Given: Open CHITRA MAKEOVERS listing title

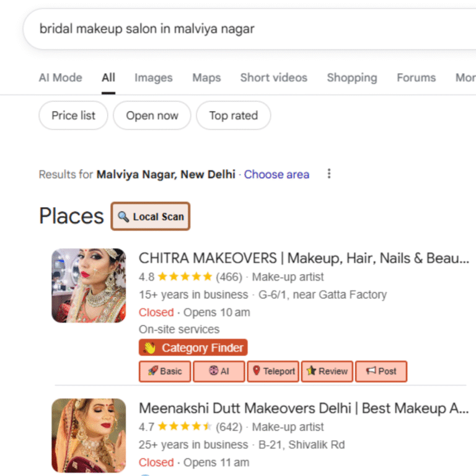Looking at the screenshot, I should [303, 258].
